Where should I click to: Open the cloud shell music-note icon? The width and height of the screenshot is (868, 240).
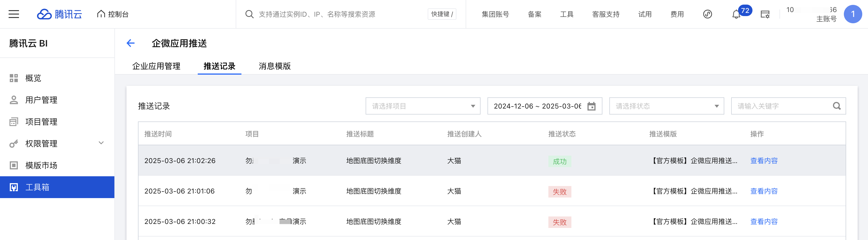coord(707,14)
